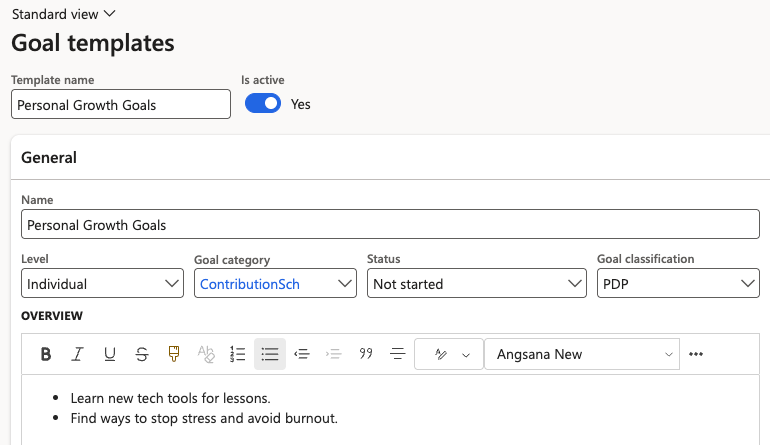Set text alignment to center icon
Viewport: 770px width, 445px height.
[x=398, y=354]
